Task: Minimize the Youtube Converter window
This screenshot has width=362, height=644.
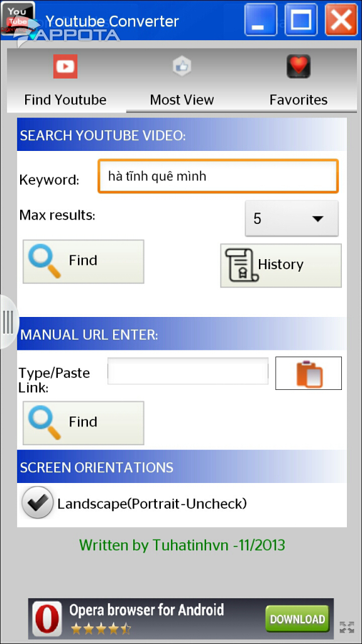Action: (x=261, y=19)
